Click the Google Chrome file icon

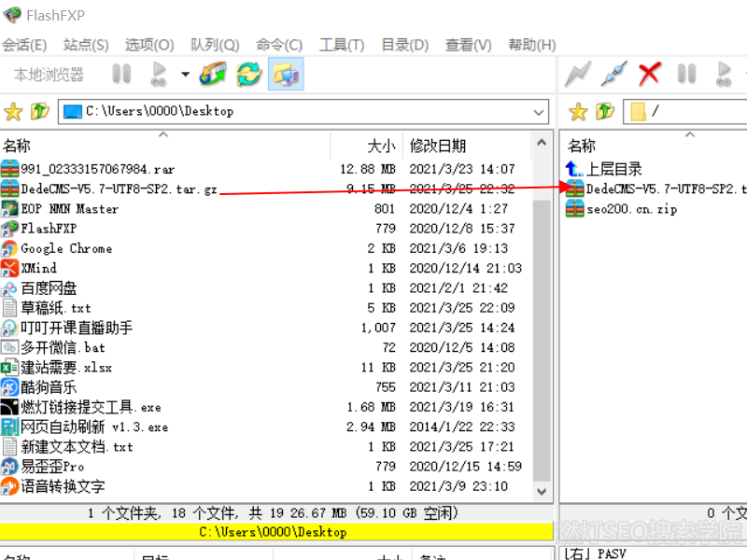tap(9, 248)
